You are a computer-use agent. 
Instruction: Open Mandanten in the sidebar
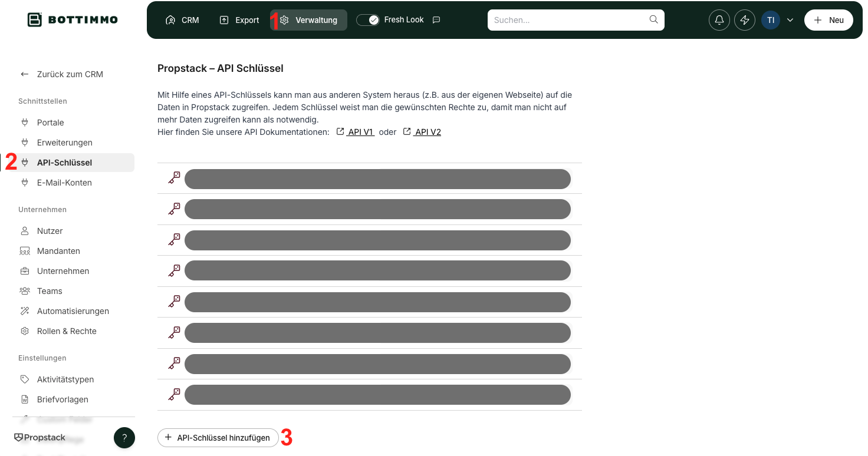(58, 251)
